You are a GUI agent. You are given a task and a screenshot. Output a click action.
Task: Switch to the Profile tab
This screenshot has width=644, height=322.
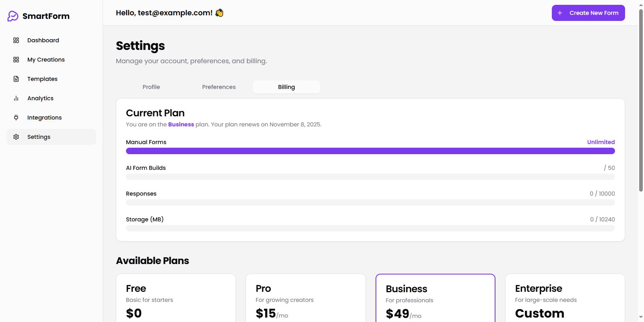pyautogui.click(x=151, y=87)
